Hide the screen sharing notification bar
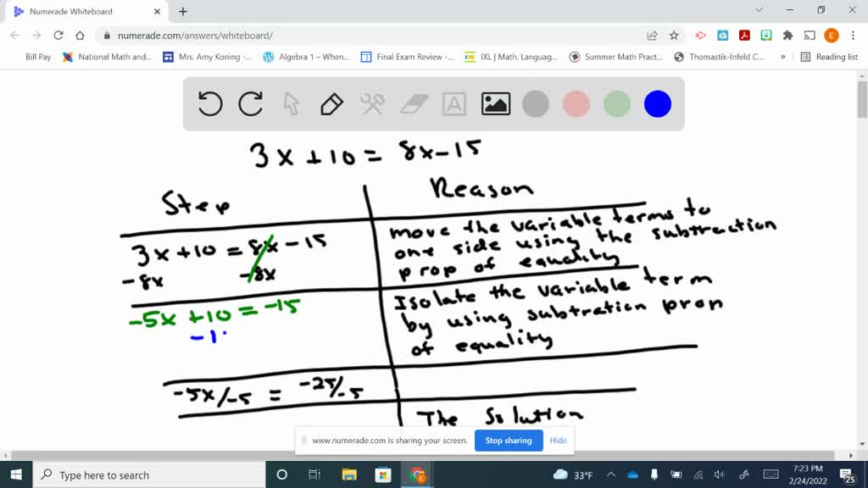Image resolution: width=868 pixels, height=488 pixels. (558, 441)
